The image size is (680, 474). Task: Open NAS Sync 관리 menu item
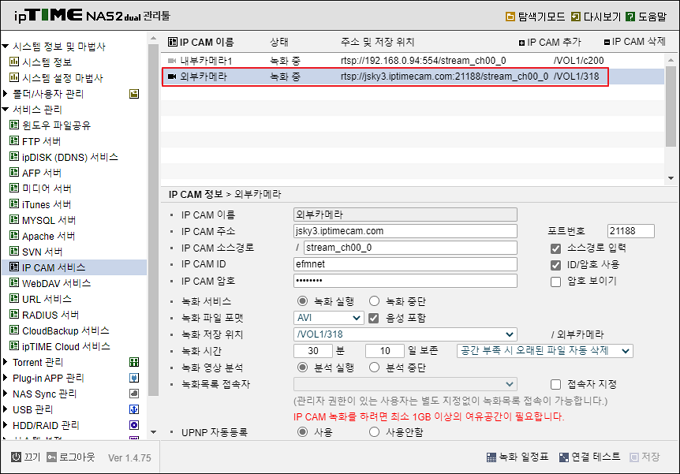(x=45, y=394)
